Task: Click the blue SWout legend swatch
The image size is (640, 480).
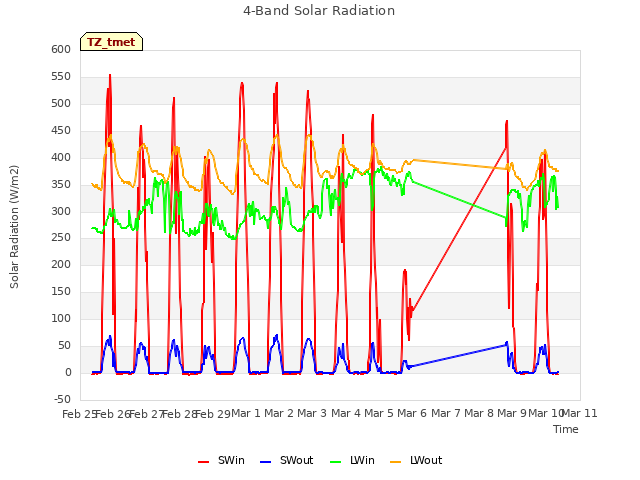Action: coord(265,462)
